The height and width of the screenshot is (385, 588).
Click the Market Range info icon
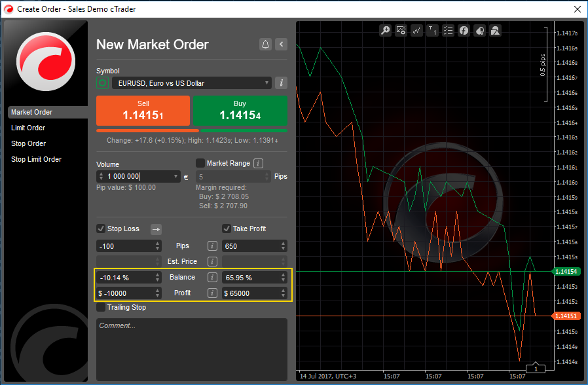[x=259, y=163]
